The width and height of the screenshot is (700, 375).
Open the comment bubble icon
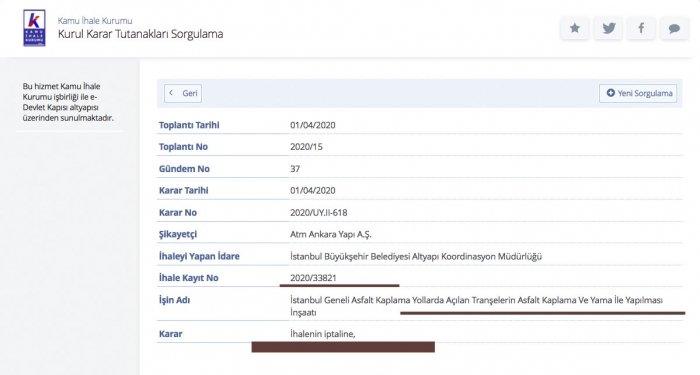click(674, 28)
